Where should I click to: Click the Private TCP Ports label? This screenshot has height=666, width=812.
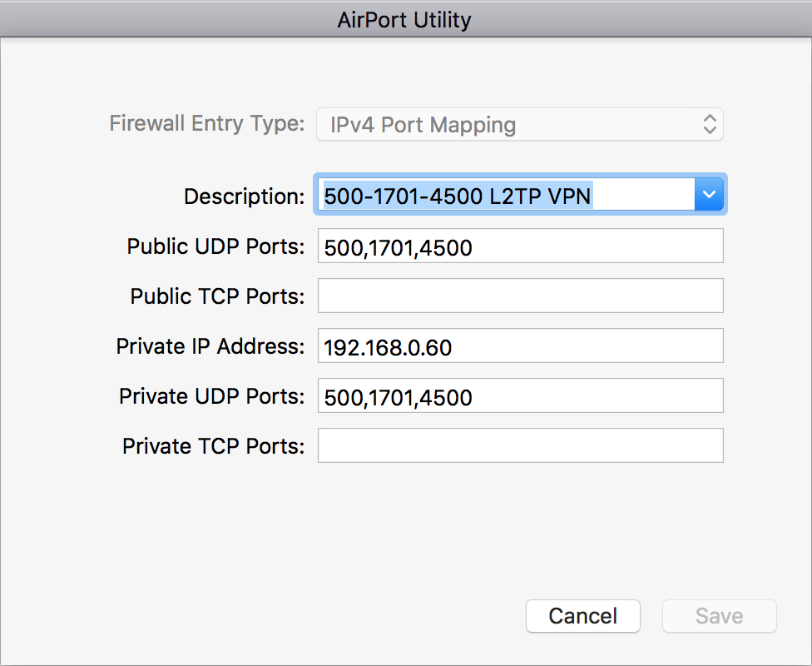(213, 445)
